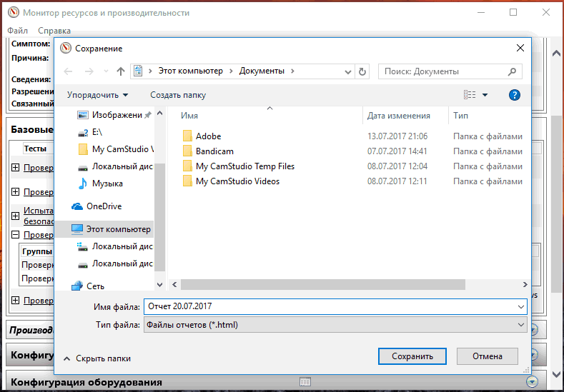The width and height of the screenshot is (564, 392).
Task: Refresh the Документы folder listing
Action: click(x=362, y=71)
